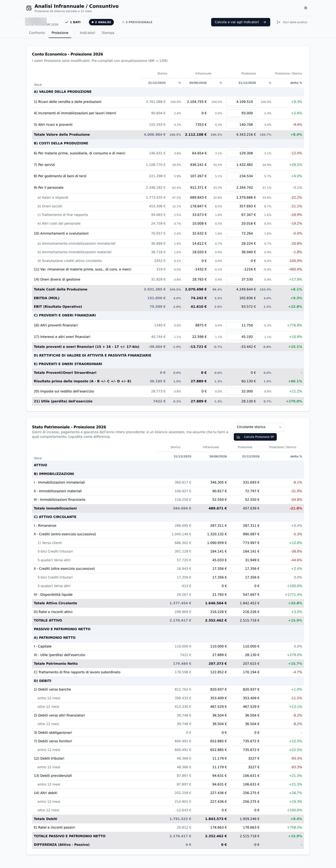Select the step 2 ANALISI pill
The height and width of the screenshot is (868, 336).
101,22
